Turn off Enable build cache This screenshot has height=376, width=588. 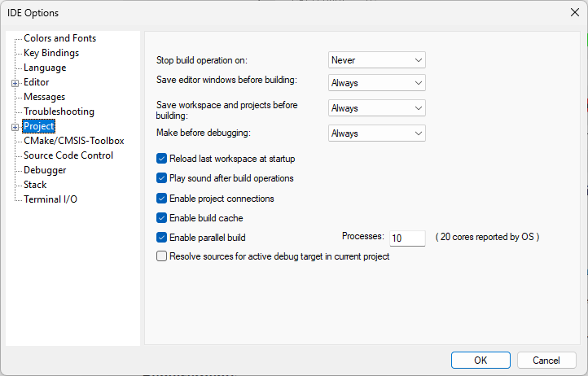tap(161, 218)
